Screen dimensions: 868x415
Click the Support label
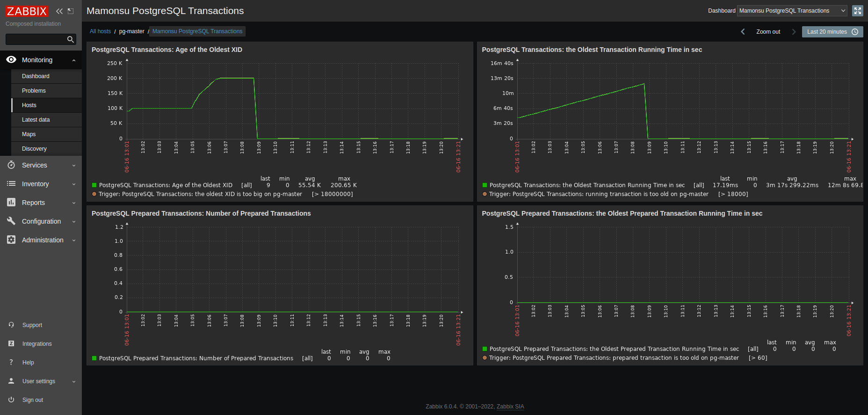32,325
